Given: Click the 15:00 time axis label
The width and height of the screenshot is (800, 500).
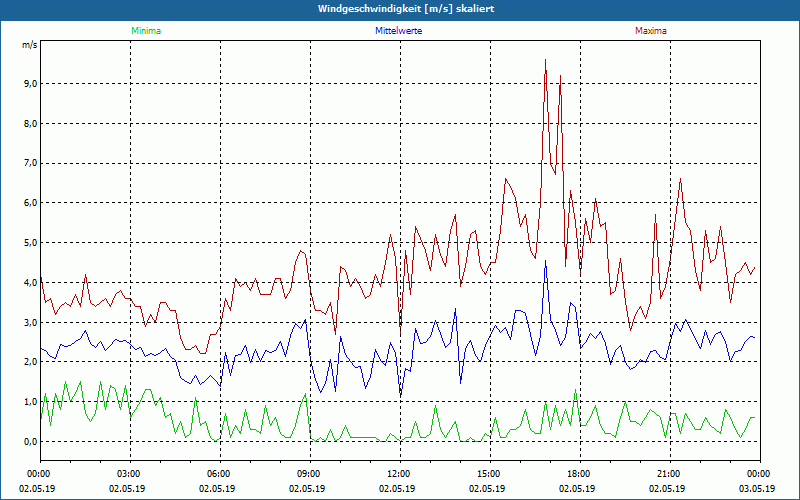Looking at the screenshot, I should pyautogui.click(x=490, y=474).
